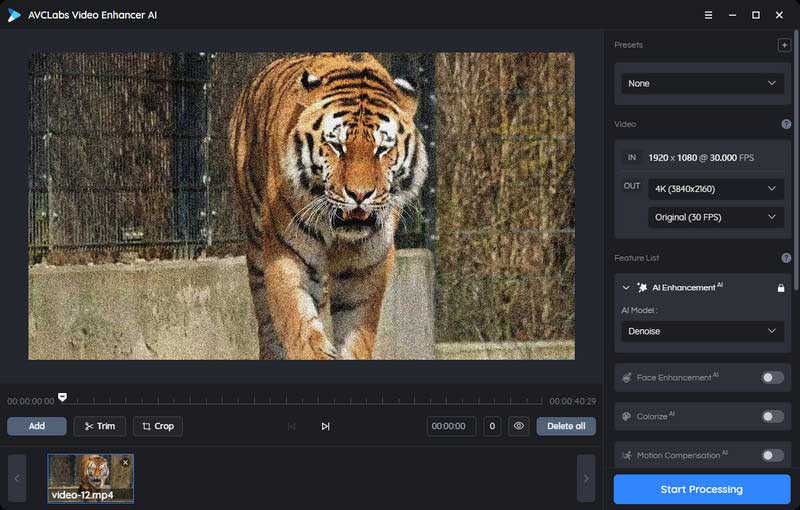Image resolution: width=800 pixels, height=510 pixels.
Task: Click the frame number field showing 0
Action: coord(492,426)
